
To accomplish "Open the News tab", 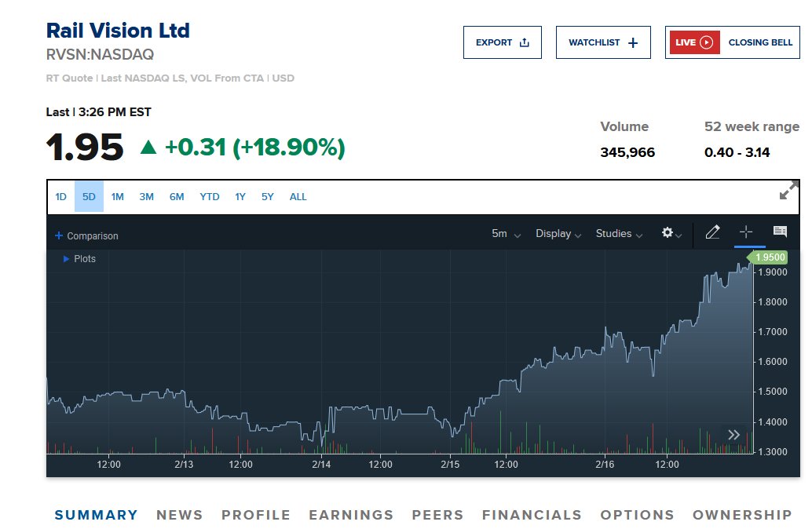I will 180,515.
